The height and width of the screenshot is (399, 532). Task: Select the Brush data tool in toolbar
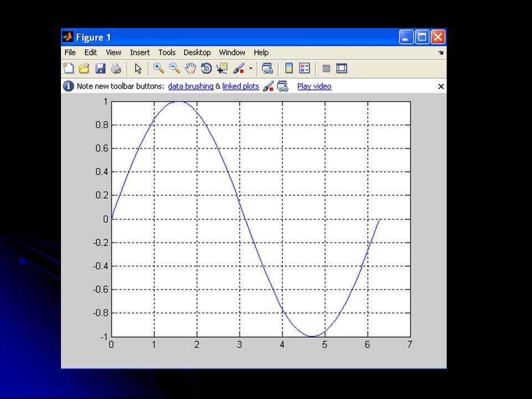(x=238, y=69)
